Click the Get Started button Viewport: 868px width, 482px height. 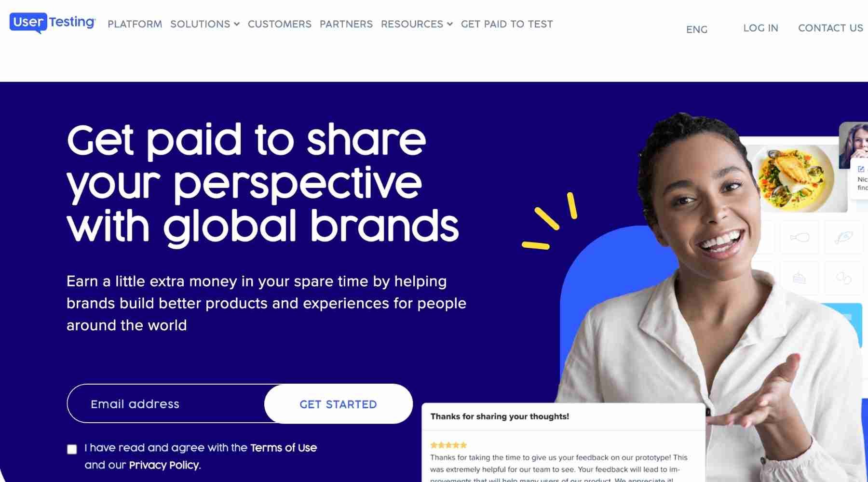tap(339, 404)
